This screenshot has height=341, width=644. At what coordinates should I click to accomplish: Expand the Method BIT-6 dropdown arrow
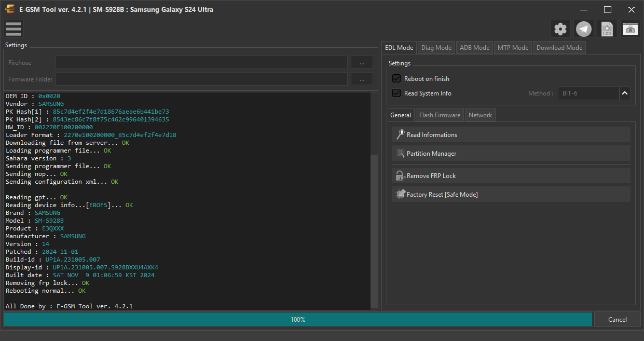(625, 93)
